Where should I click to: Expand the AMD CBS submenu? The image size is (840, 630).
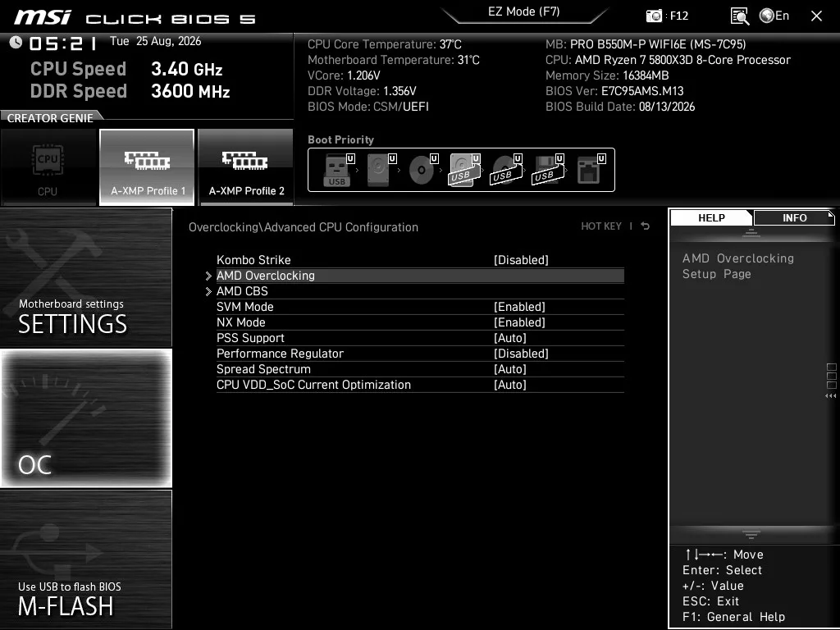point(420,291)
